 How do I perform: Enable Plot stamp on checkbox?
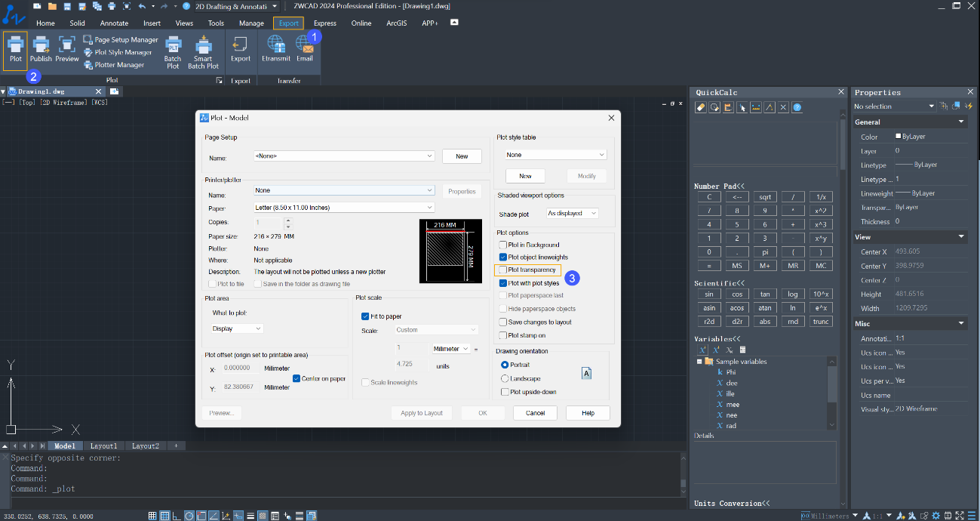(x=503, y=335)
